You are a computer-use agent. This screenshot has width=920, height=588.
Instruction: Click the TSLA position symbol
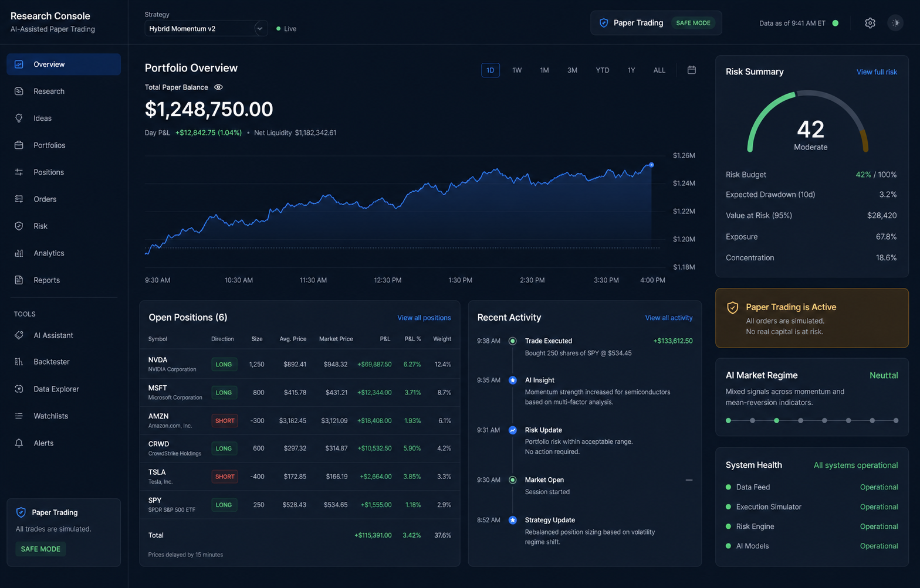[157, 473]
